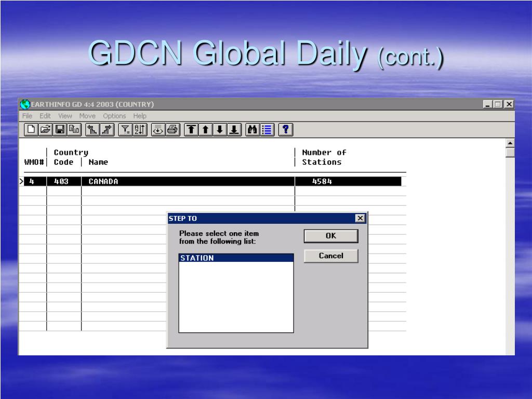Click the Step Back stairs icon

[92, 129]
